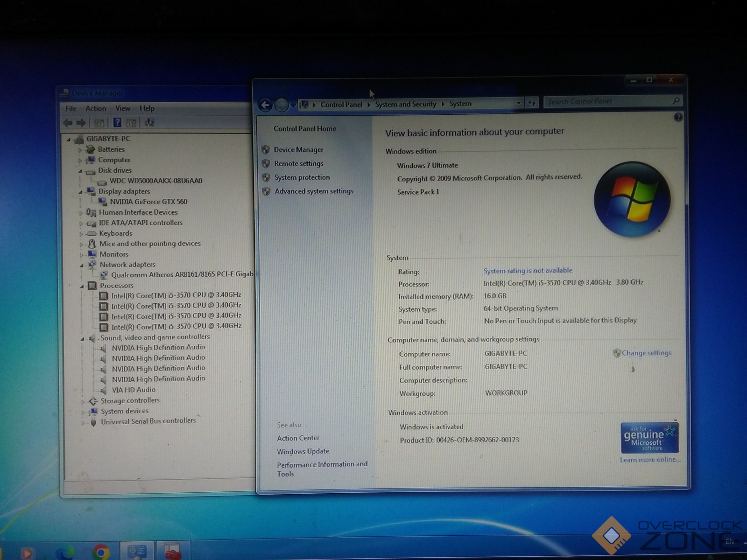Click the Back arrow in Device Manager toolbar
The width and height of the screenshot is (747, 560).
[x=68, y=123]
